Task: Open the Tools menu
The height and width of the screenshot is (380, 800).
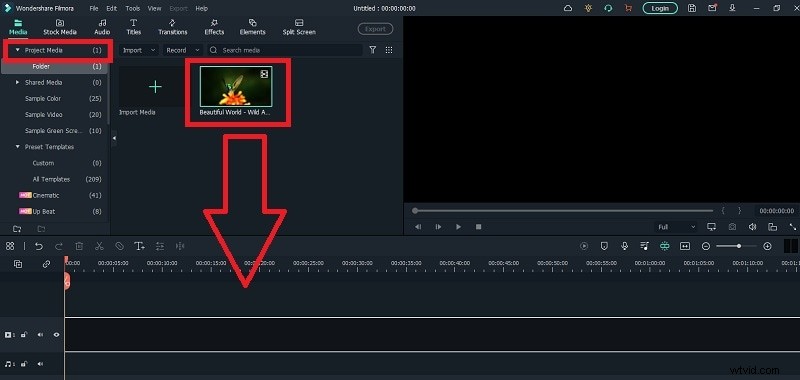Action: click(133, 9)
